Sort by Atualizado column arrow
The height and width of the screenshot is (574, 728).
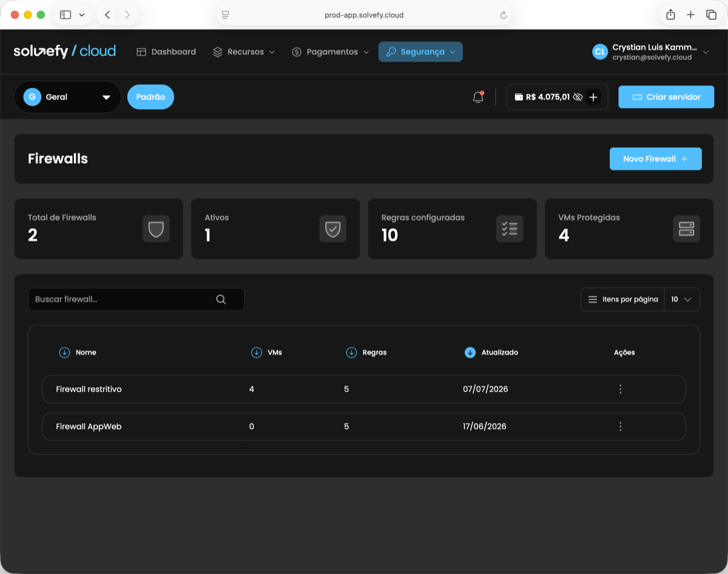click(470, 353)
